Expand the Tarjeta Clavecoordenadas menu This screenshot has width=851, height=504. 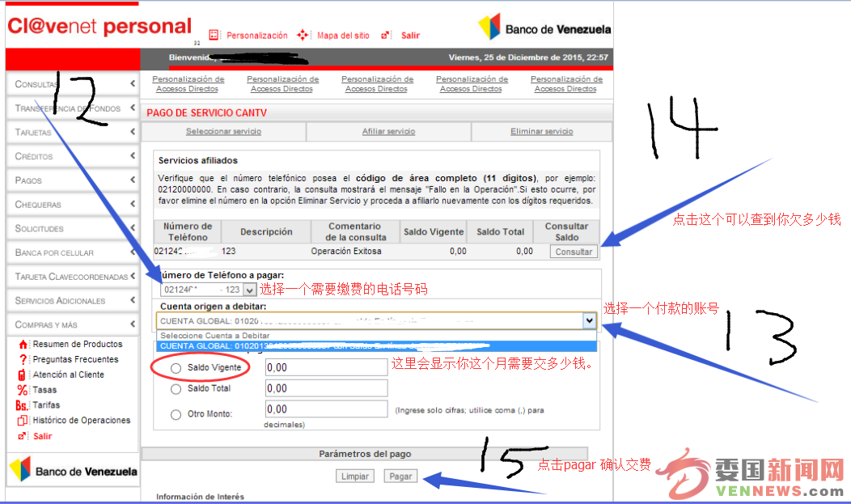point(73,276)
